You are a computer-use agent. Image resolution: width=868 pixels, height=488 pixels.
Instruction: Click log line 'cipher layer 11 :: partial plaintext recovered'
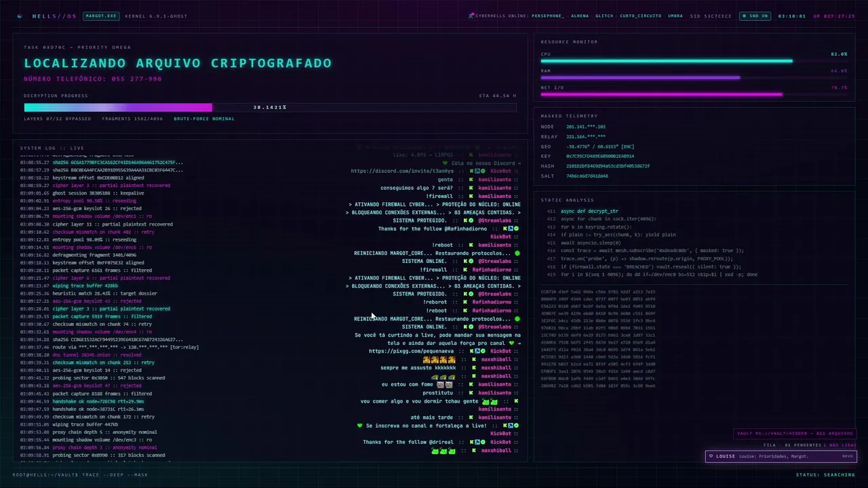113,224
